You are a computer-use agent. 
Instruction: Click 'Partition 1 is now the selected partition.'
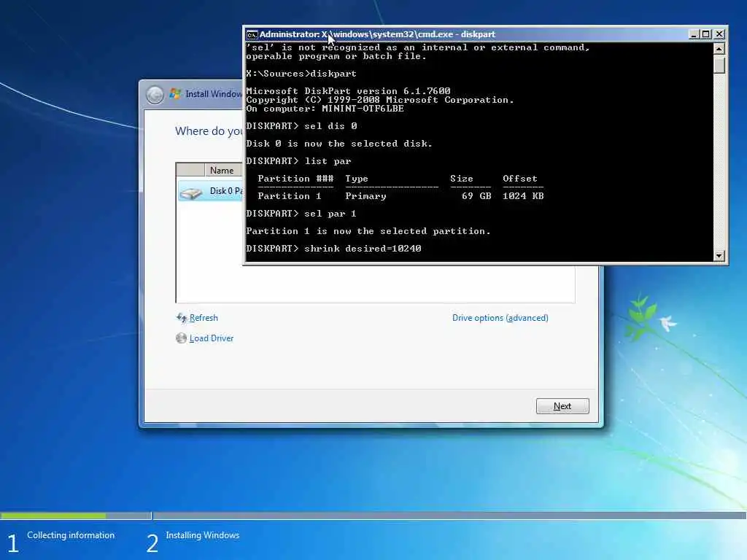click(368, 231)
